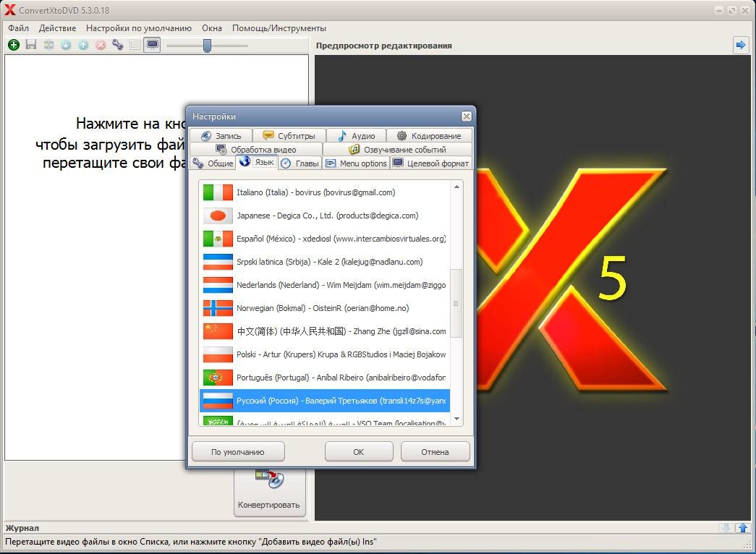Click the green add video file icon

(14, 45)
